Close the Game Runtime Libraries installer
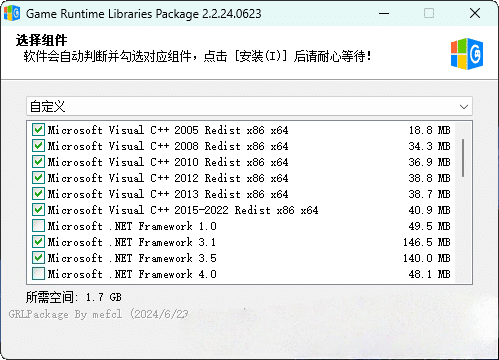The image size is (499, 360). click(x=475, y=14)
